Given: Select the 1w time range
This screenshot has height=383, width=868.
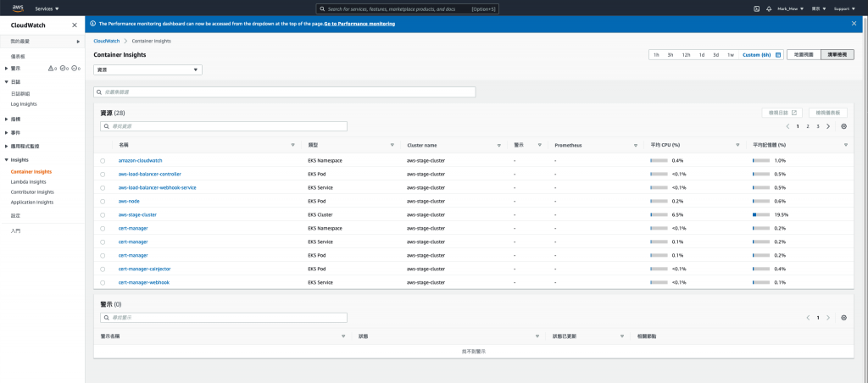Looking at the screenshot, I should tap(730, 55).
